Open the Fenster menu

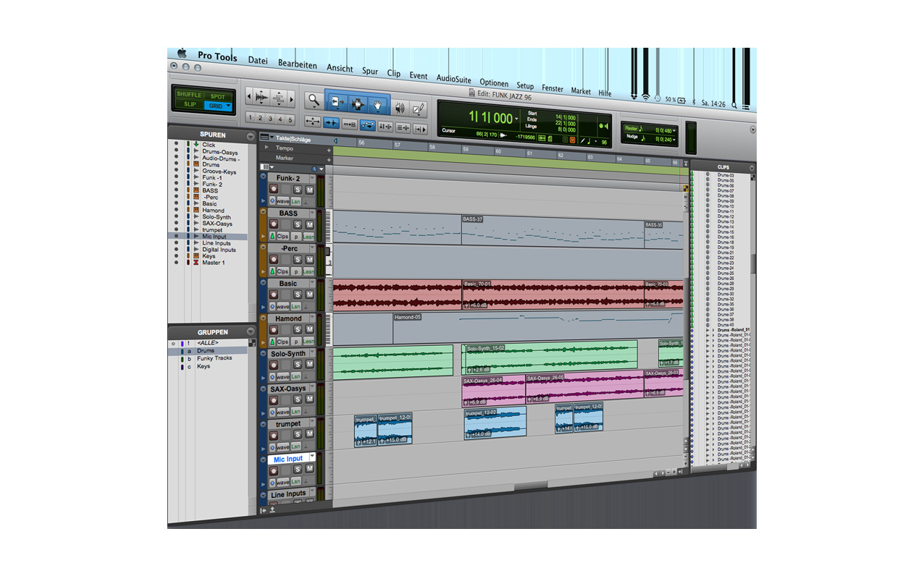coord(552,88)
